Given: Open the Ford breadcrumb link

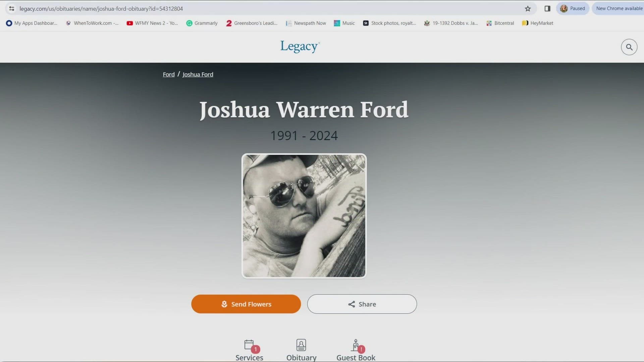Looking at the screenshot, I should [x=168, y=74].
